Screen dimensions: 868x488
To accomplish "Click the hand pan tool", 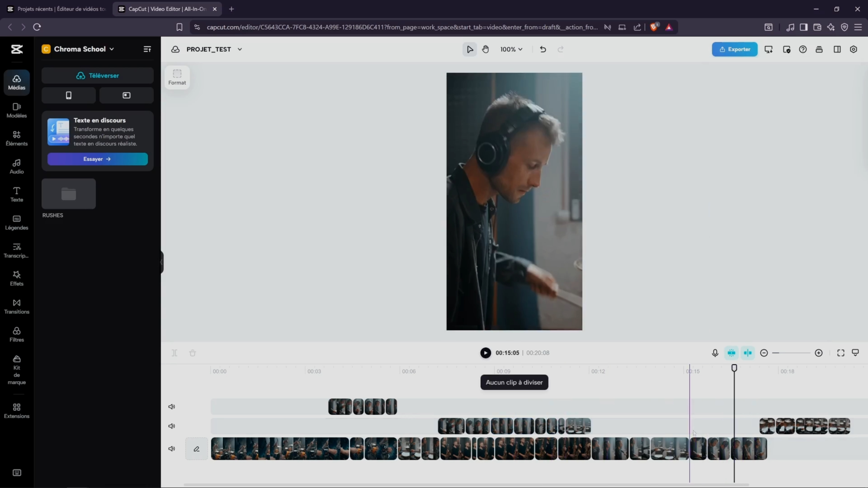I will (485, 49).
